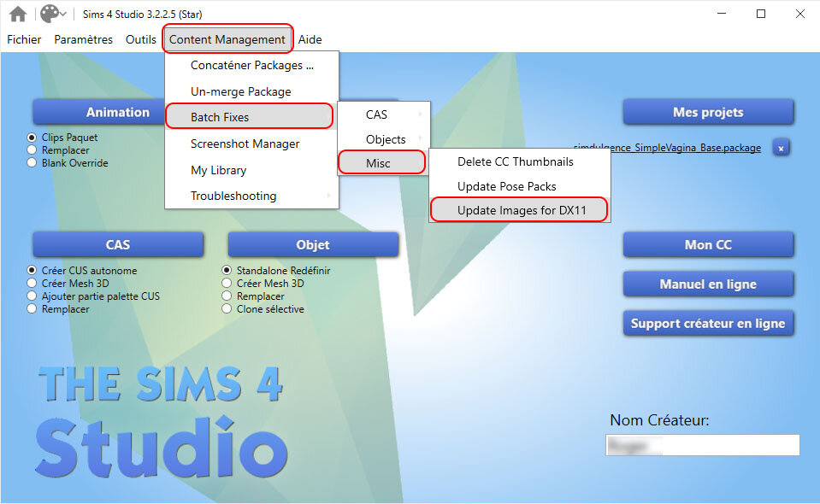This screenshot has width=820, height=504.
Task: Click the Objet button
Action: (x=313, y=245)
